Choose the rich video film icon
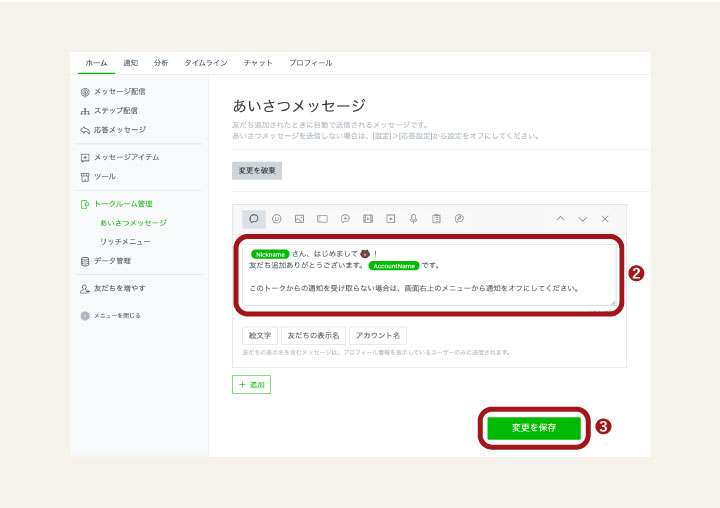 368,219
